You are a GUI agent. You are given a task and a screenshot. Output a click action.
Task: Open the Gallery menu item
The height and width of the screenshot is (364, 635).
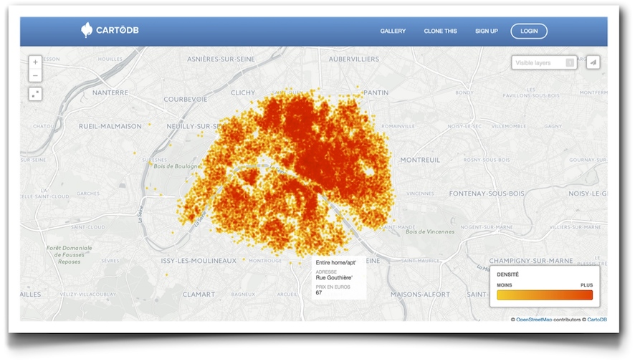point(393,32)
